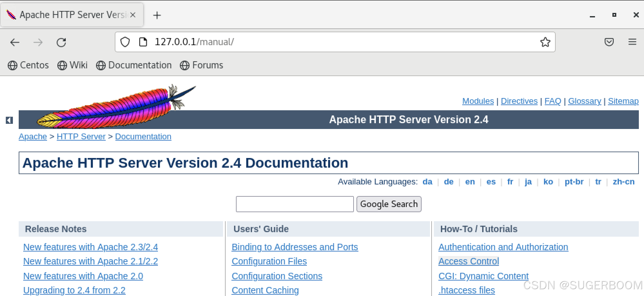Switch language to en

coord(470,182)
